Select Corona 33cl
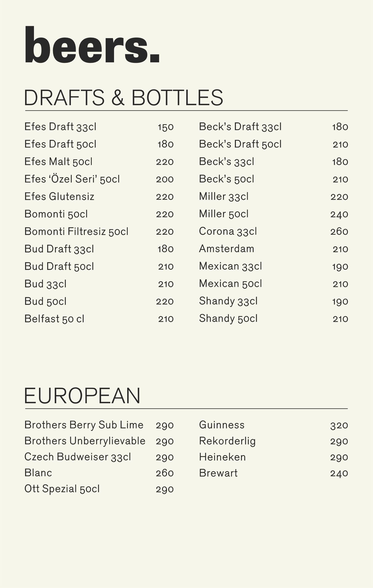The width and height of the screenshot is (373, 588). click(x=228, y=231)
